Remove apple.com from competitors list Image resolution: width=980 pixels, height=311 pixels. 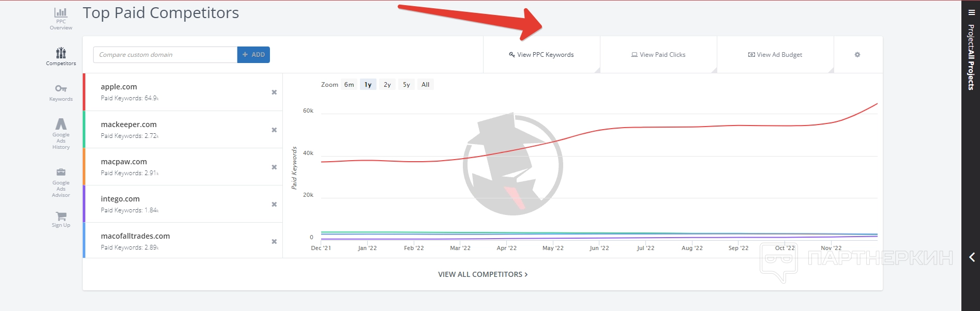click(274, 92)
